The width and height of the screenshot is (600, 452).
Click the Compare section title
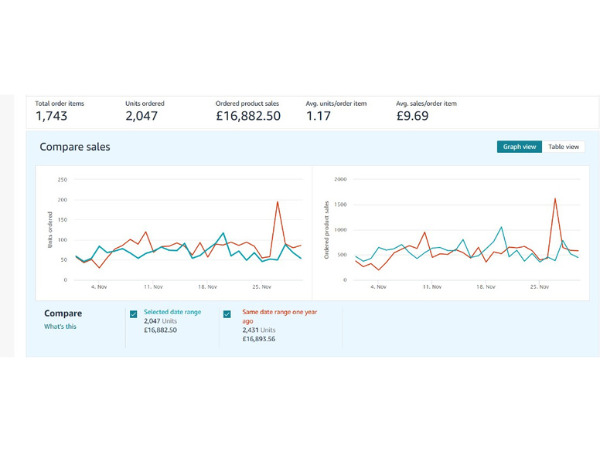63,312
